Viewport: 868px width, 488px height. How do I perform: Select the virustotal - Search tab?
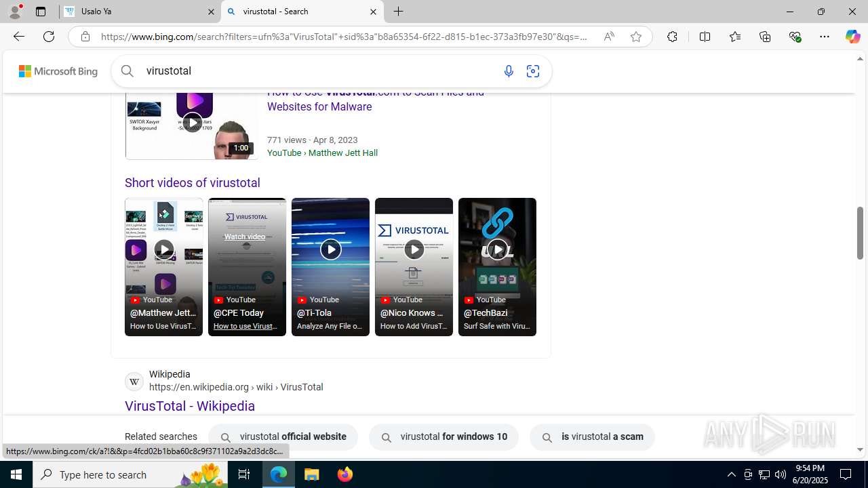pyautogui.click(x=301, y=12)
